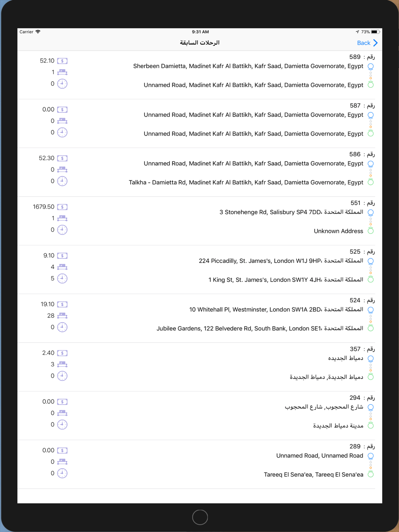The height and width of the screenshot is (532, 399).
Task: Click the distance icon showing 28 for trip 524
Action: click(x=62, y=315)
